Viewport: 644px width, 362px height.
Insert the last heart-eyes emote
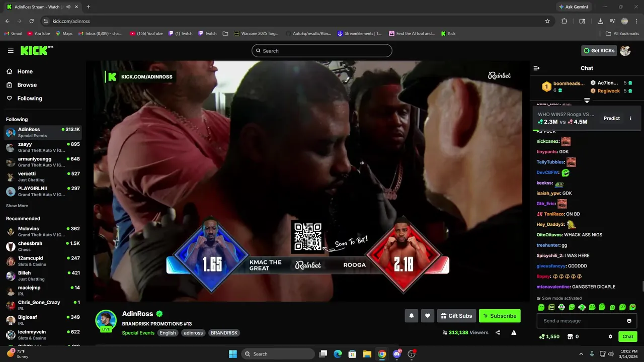(632, 307)
